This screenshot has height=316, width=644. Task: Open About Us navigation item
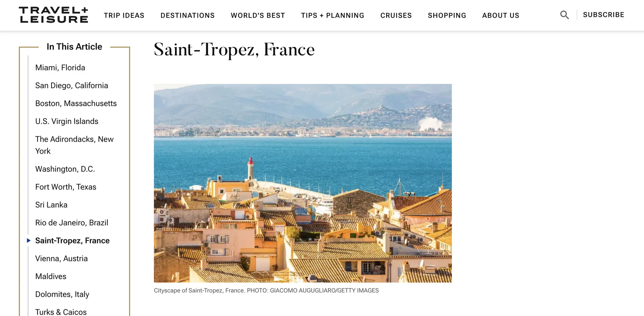pyautogui.click(x=501, y=15)
